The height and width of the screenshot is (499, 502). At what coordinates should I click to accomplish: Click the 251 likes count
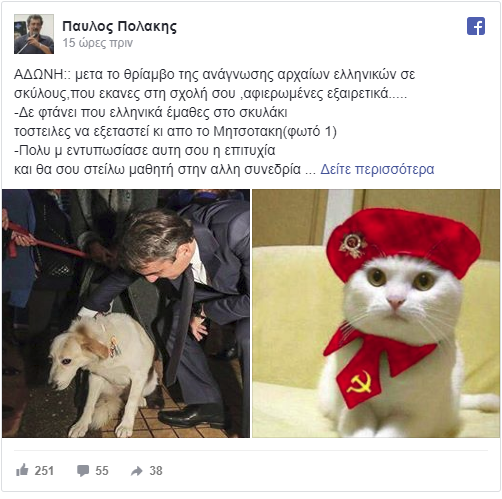[x=44, y=471]
